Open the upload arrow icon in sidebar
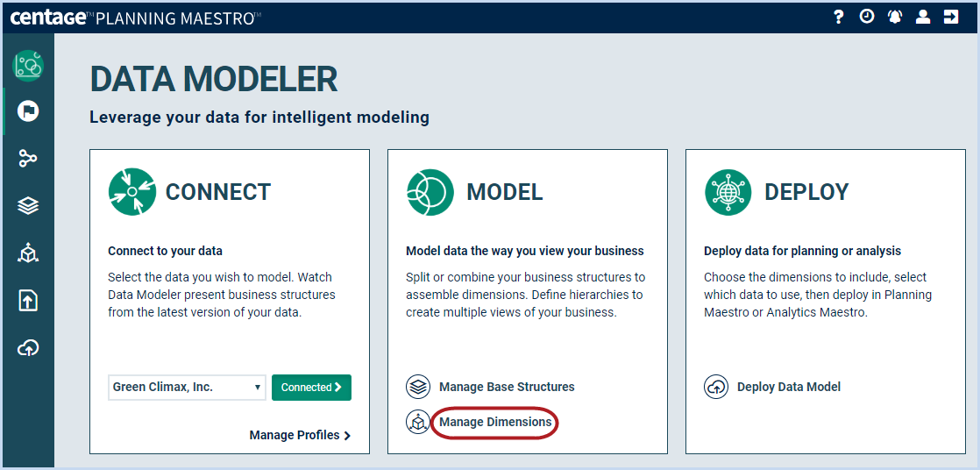 tap(28, 301)
